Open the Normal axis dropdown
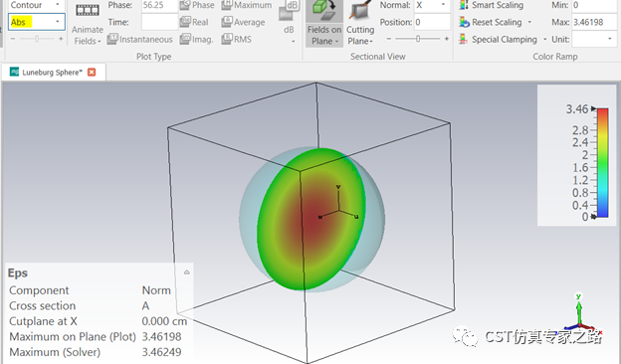The image size is (621, 364). [432, 6]
